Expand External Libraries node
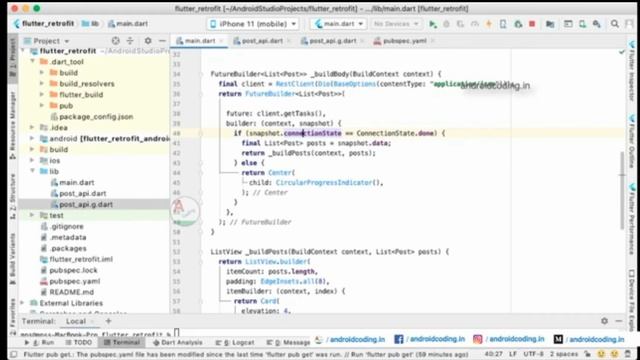640x360 pixels. pyautogui.click(x=22, y=303)
